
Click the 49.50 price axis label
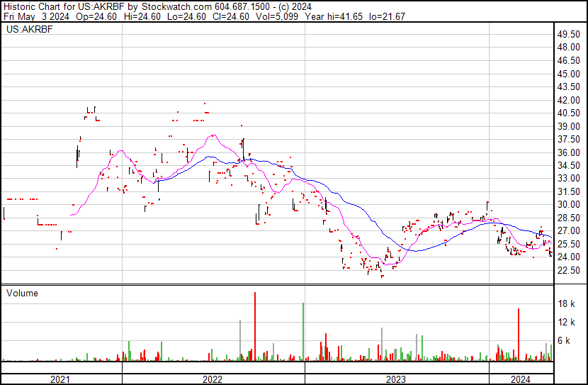569,34
